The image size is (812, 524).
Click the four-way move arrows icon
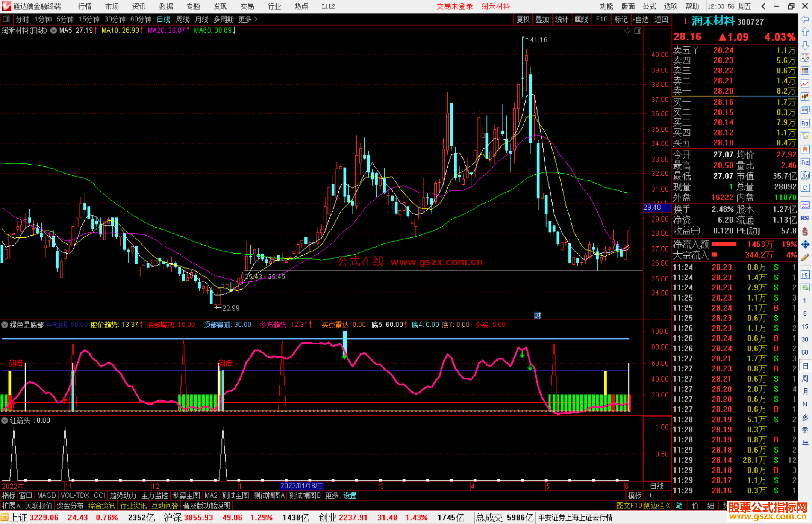click(805, 245)
